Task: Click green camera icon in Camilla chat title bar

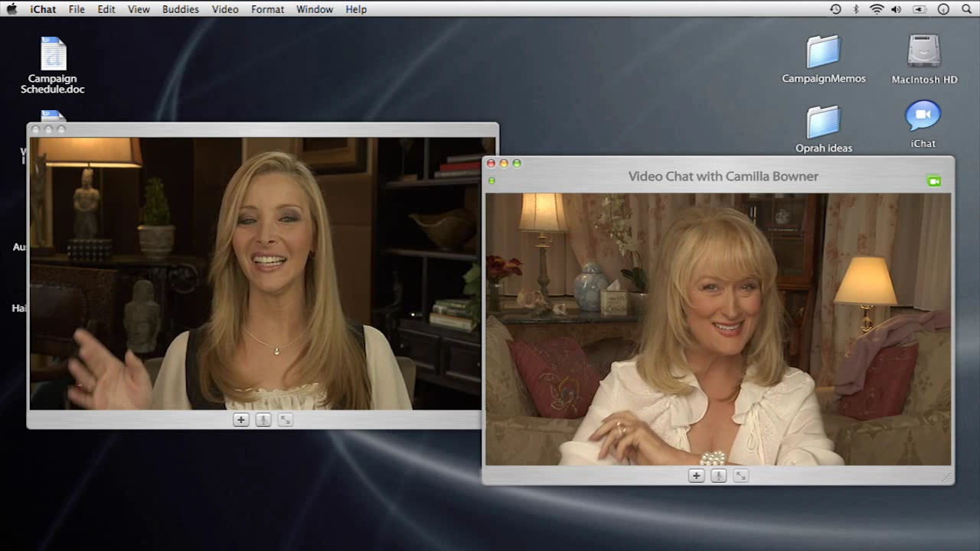Action: coord(933,181)
